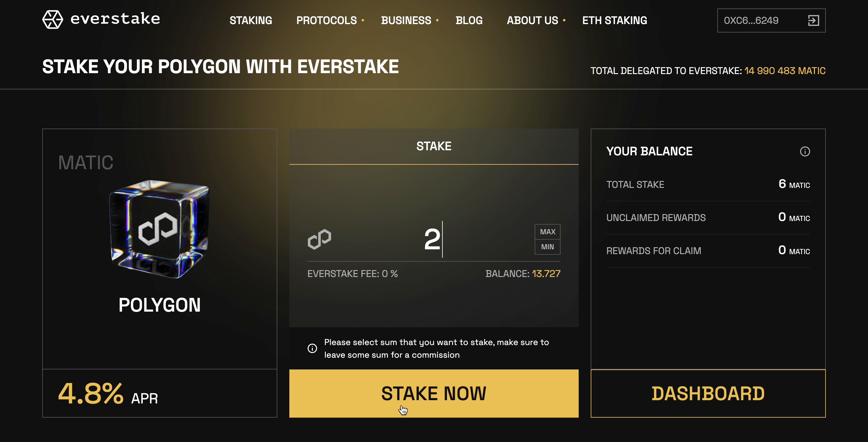
Task: Switch to the STAKE tab
Action: click(434, 146)
